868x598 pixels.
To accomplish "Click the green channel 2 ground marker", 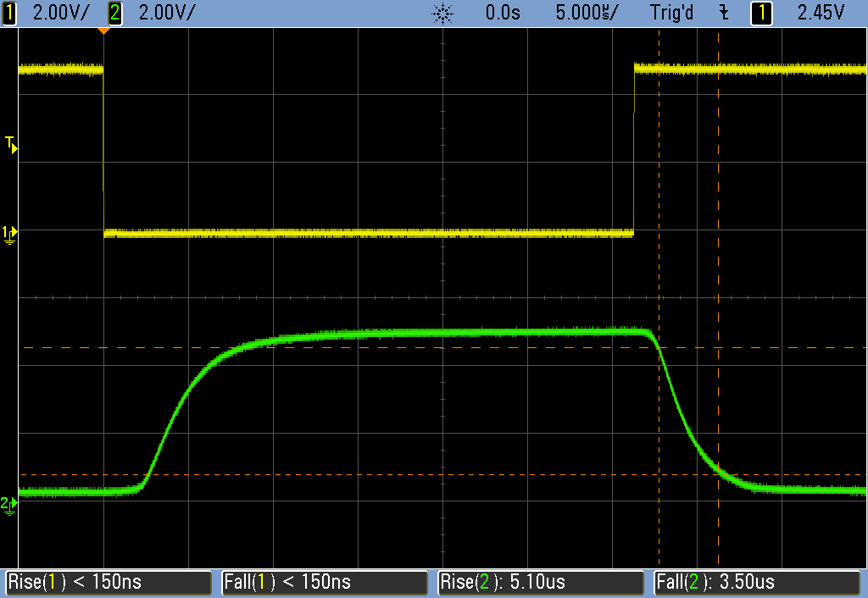I will [x=8, y=505].
